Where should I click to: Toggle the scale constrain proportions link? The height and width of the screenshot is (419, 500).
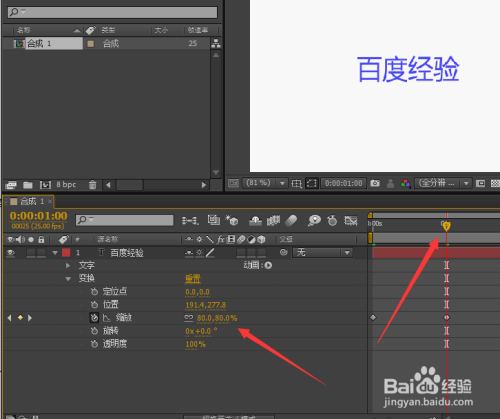point(189,318)
